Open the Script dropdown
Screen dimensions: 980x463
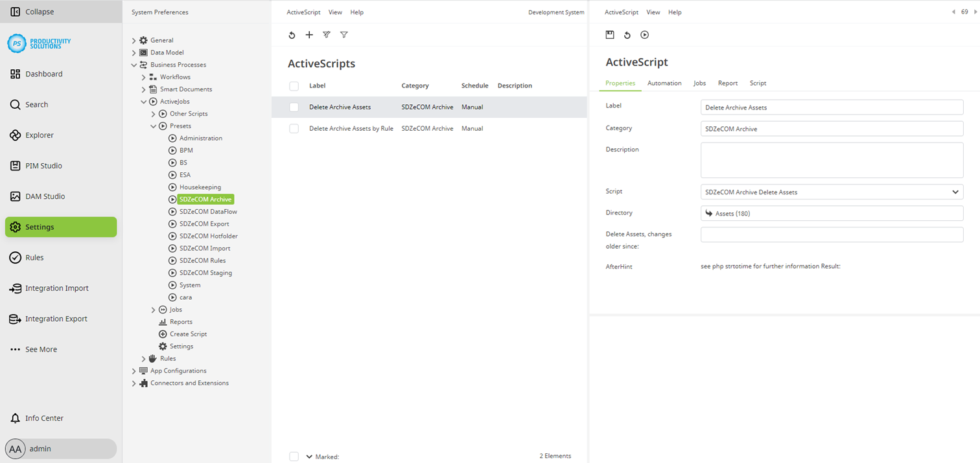click(955, 192)
